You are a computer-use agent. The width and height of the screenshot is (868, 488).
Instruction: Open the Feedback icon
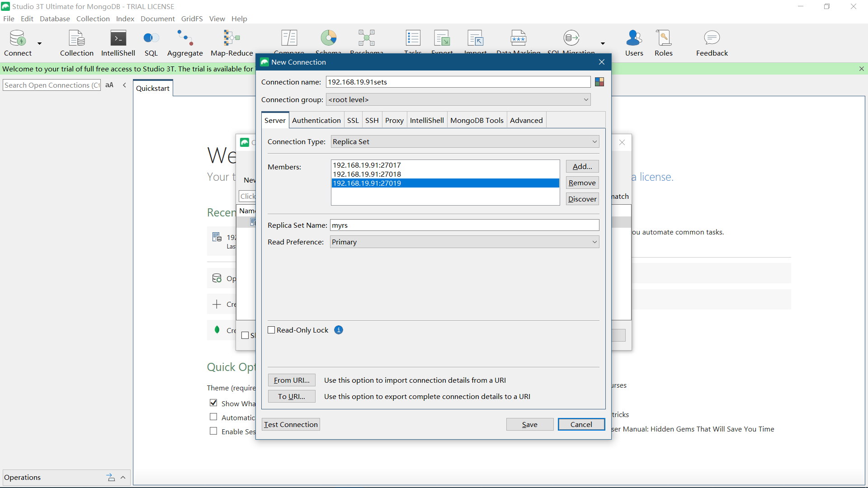tap(712, 43)
